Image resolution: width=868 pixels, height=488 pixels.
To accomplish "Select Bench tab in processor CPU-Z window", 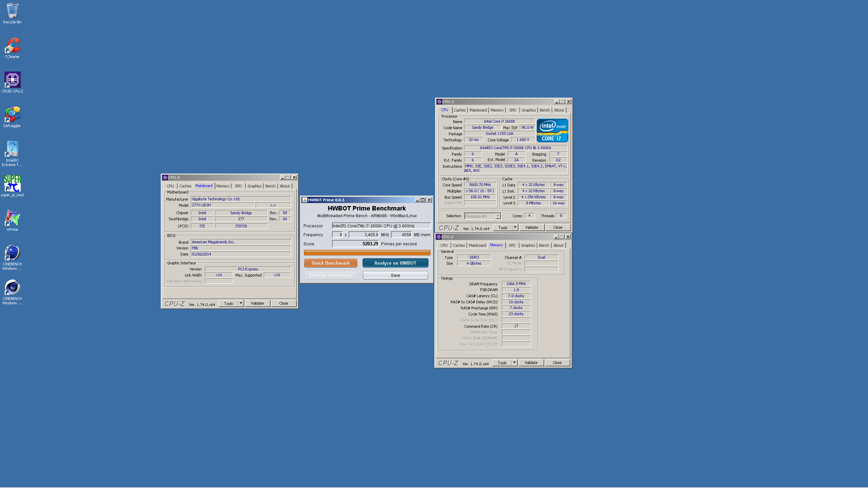I will (545, 110).
